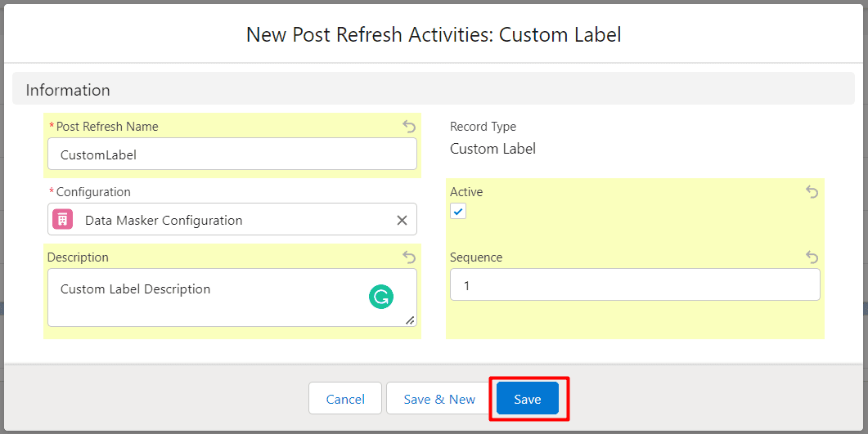
Task: Click the Sequence field label
Action: coord(476,257)
